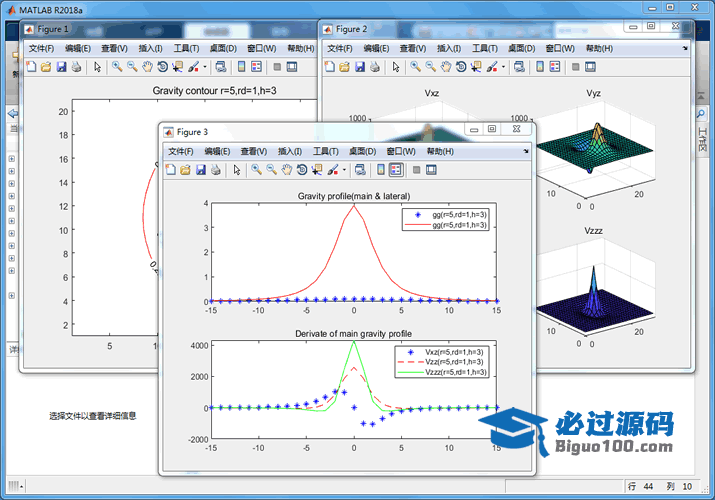Click dock arrow at Figure 2 menu bar end
The height and width of the screenshot is (500, 715).
point(685,48)
